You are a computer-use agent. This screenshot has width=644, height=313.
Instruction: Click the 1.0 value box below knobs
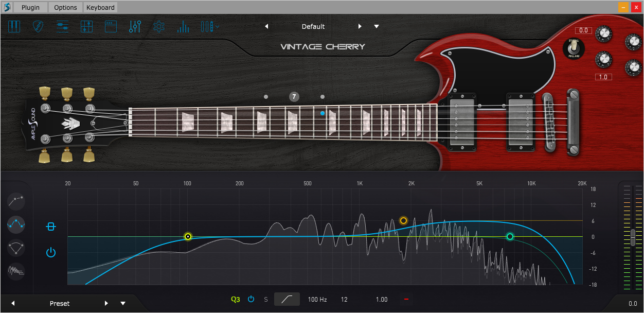604,77
